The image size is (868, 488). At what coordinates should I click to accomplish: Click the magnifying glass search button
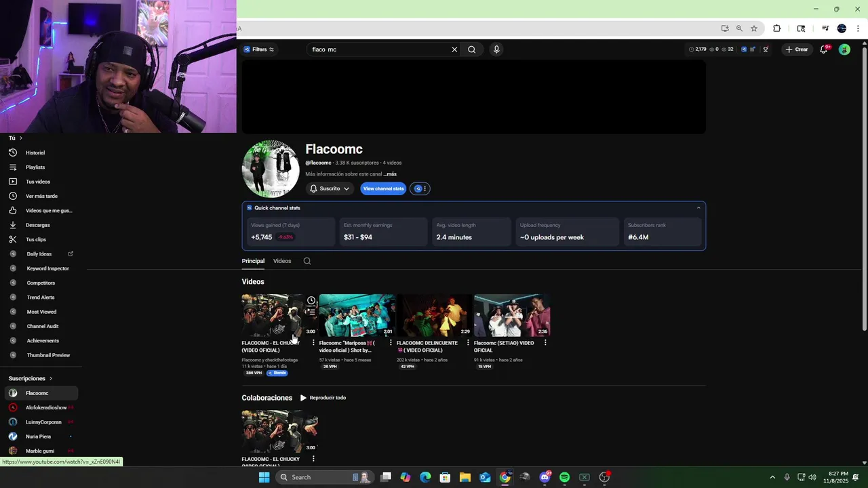pyautogui.click(x=471, y=49)
